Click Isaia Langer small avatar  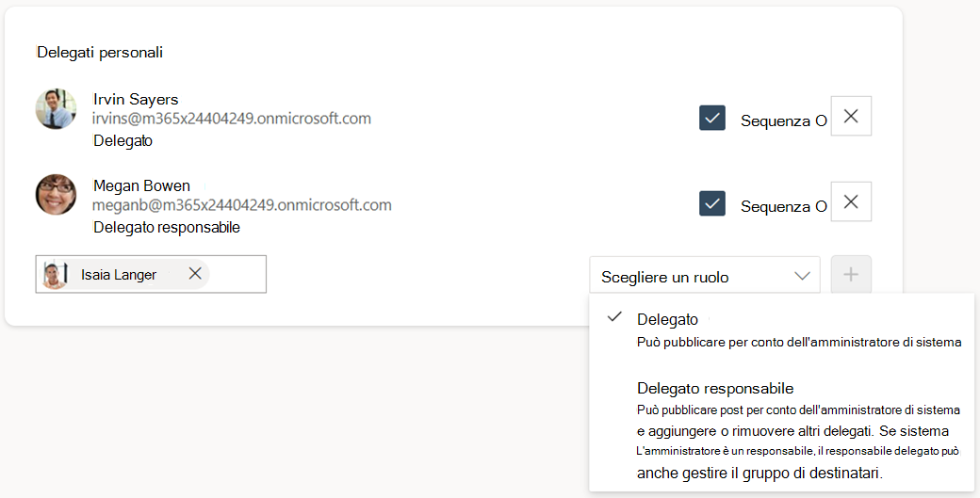(x=55, y=275)
